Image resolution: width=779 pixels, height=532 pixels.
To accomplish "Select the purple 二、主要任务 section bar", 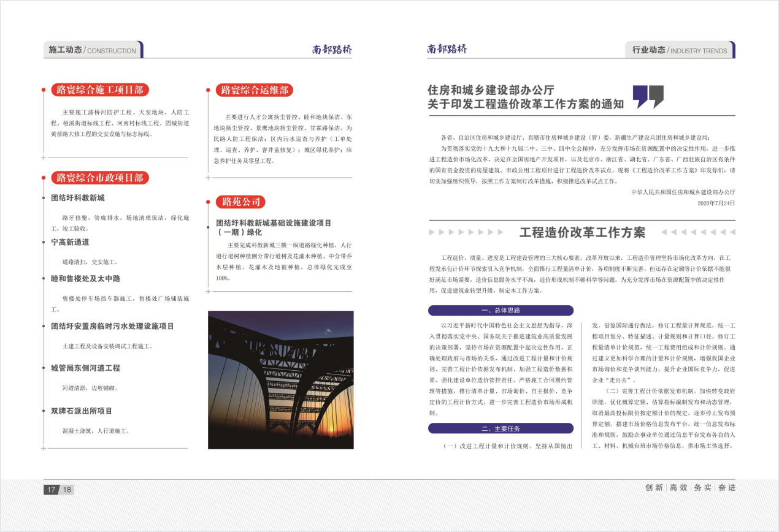I will click(x=501, y=428).
